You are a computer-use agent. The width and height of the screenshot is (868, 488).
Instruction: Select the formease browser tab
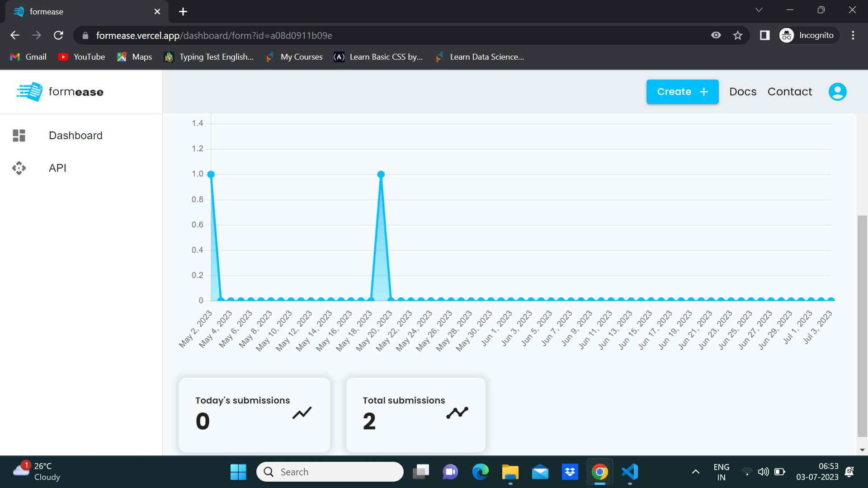[87, 12]
